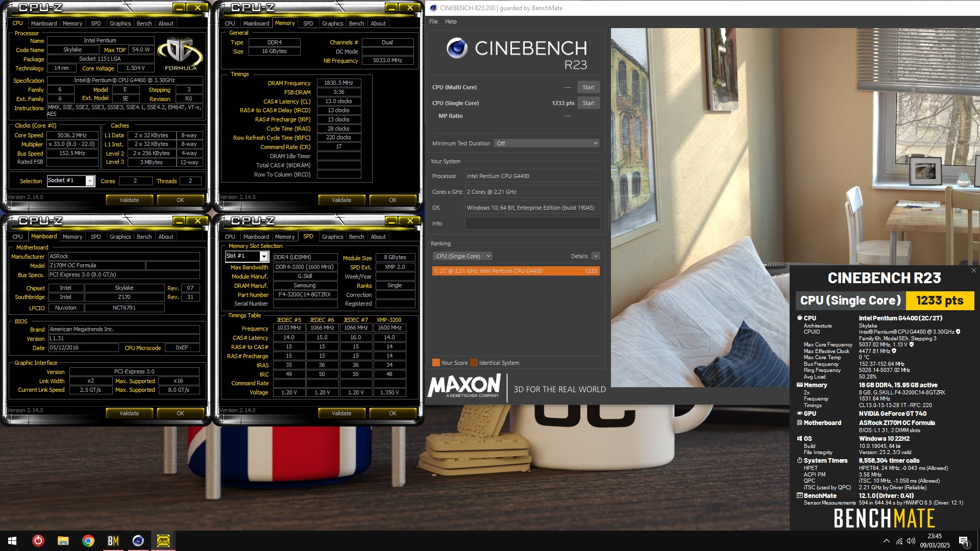
Task: Open the ranking CPU (Single Core) dropdown
Action: tap(462, 256)
